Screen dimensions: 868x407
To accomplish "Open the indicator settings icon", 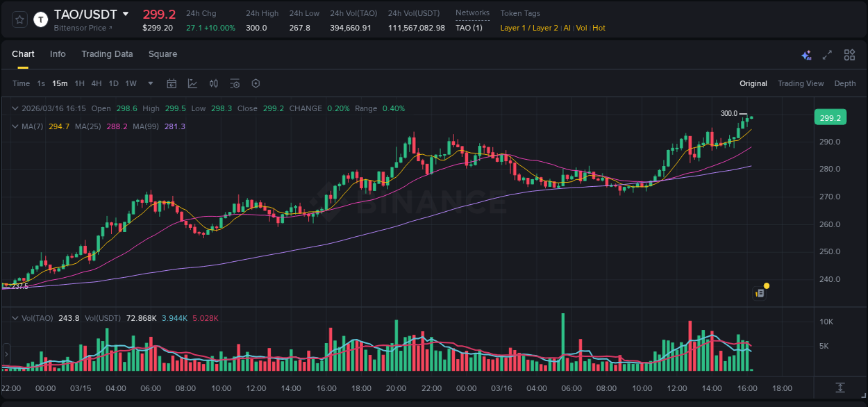I will click(235, 83).
